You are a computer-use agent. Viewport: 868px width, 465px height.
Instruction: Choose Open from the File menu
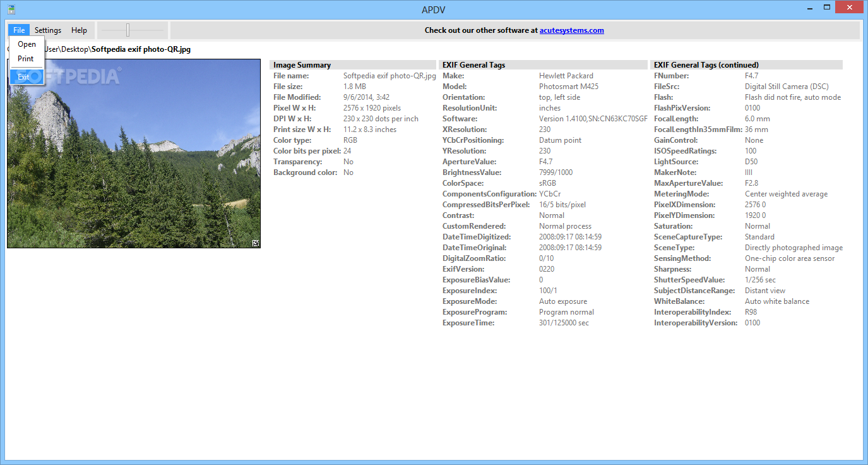tap(27, 44)
